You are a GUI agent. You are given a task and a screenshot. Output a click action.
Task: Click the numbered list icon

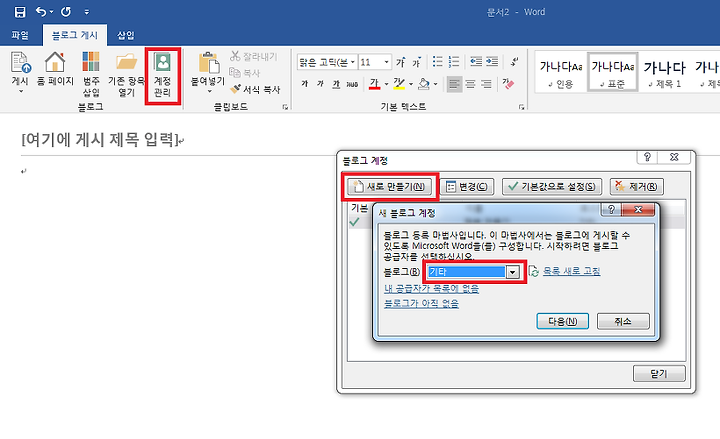point(454,62)
